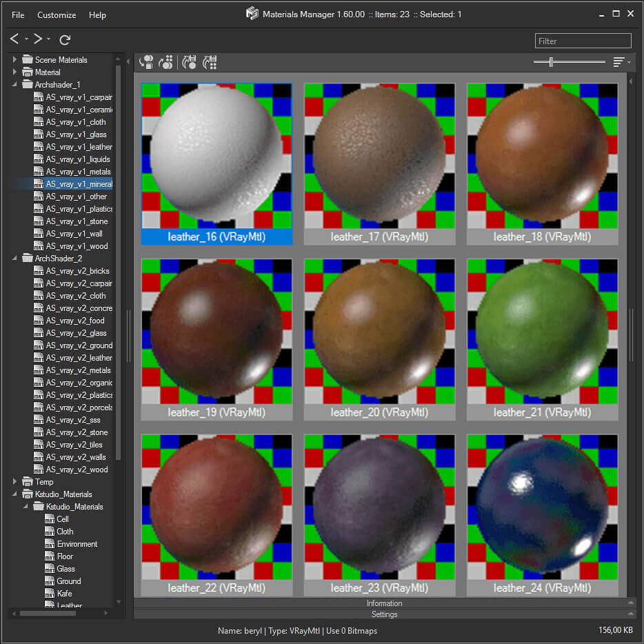The height and width of the screenshot is (644, 644).
Task: Click the collapse arrow on the Settings bar
Action: click(x=630, y=614)
